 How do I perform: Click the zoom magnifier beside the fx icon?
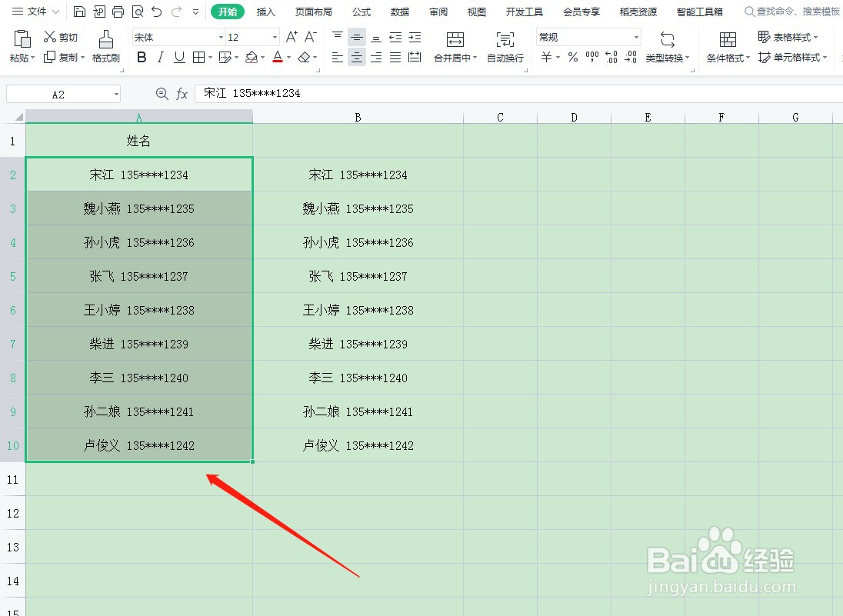click(x=162, y=94)
